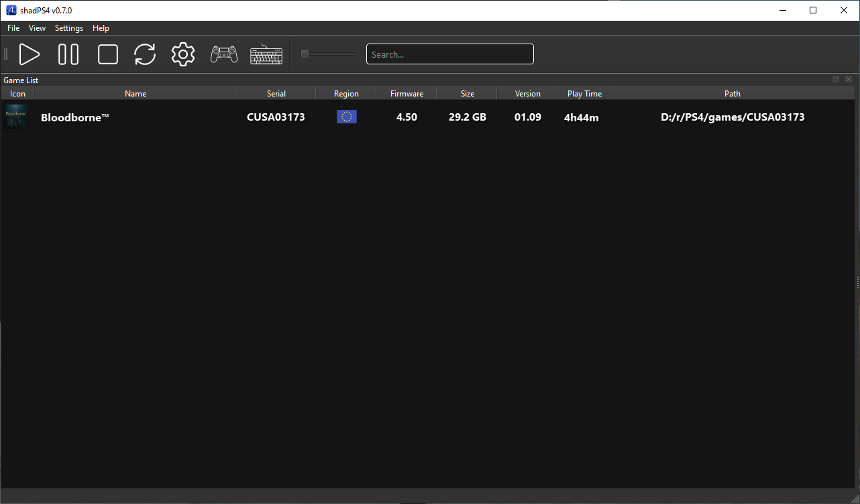
Task: Open controller configuration icon
Action: pos(224,54)
